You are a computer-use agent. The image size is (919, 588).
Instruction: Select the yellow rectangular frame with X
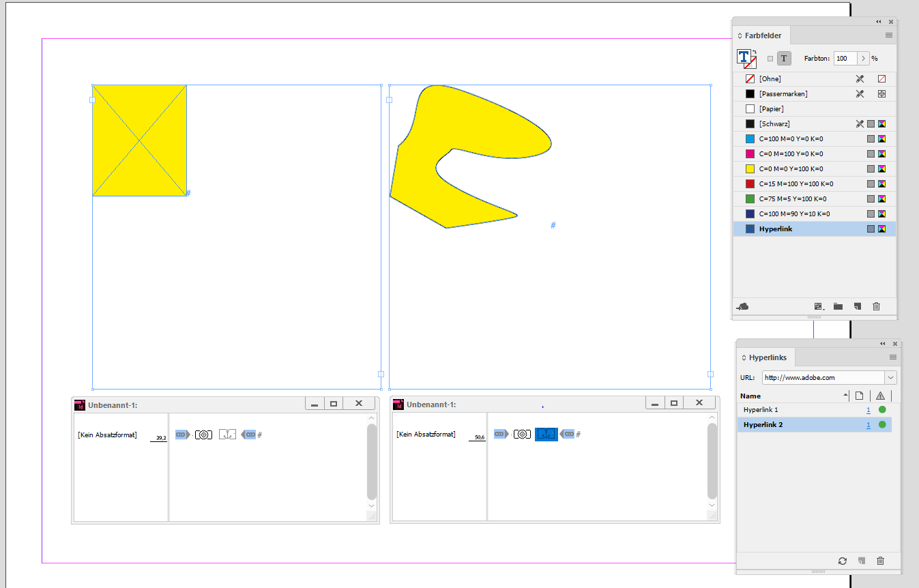139,141
